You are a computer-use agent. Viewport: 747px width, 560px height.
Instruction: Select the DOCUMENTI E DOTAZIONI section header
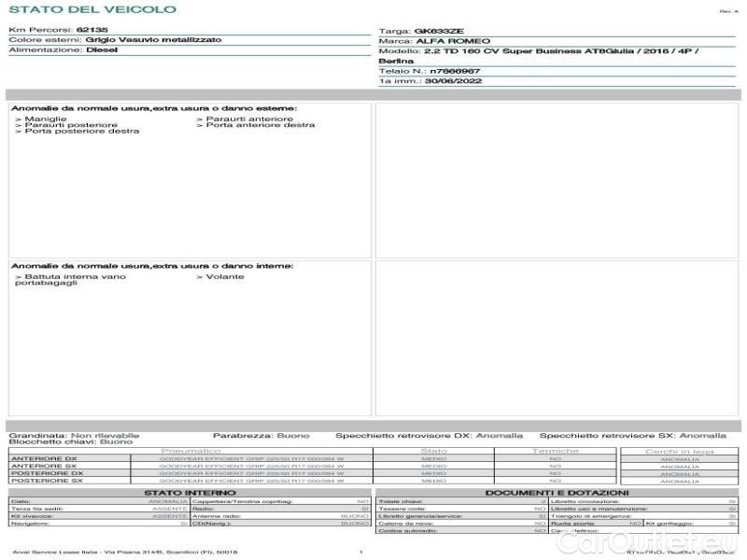(x=557, y=492)
